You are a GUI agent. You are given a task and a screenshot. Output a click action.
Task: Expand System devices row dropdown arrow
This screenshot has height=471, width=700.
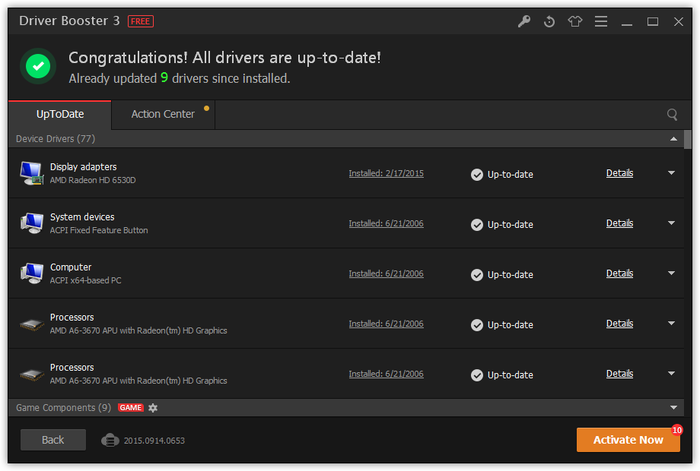(x=671, y=223)
